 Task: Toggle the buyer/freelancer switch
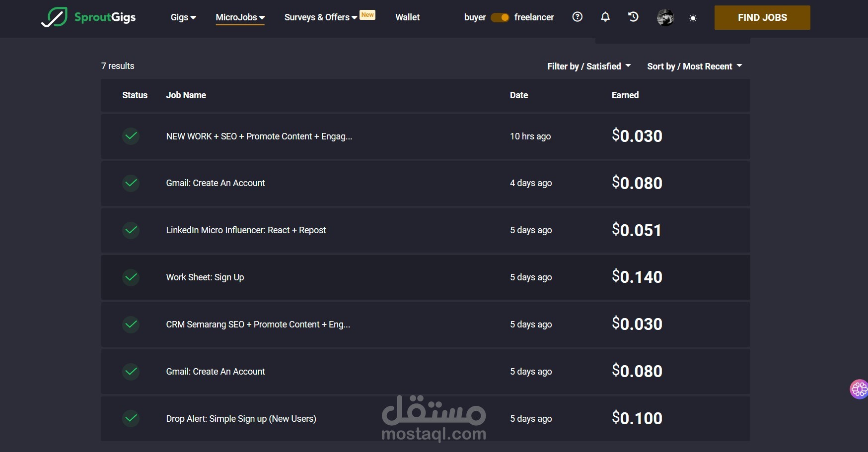pyautogui.click(x=500, y=17)
